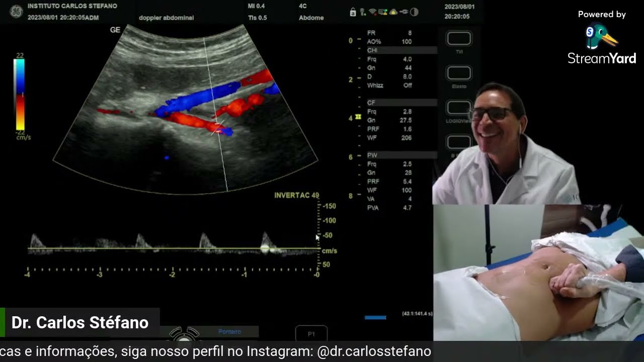Click the network warning status icon
This screenshot has height=362, width=644.
tap(383, 12)
